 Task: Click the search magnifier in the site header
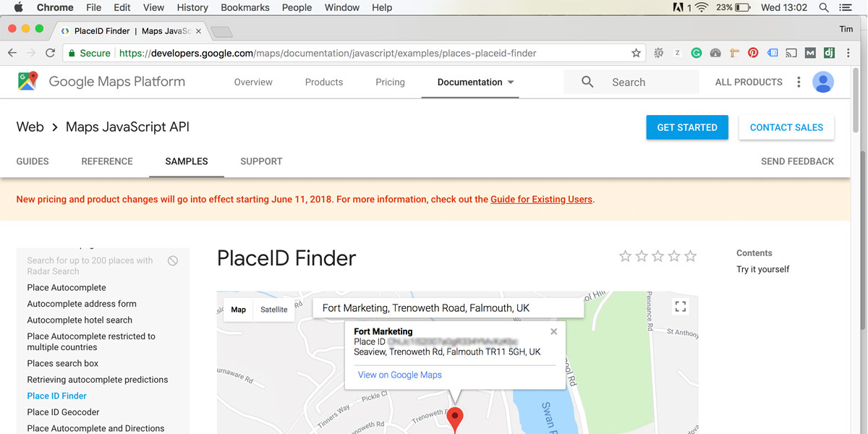click(x=587, y=82)
